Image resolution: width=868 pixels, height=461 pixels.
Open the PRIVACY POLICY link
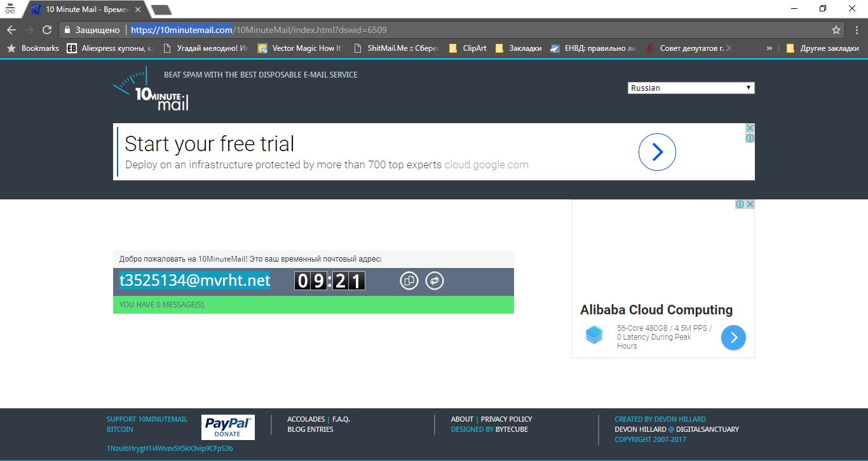(x=506, y=419)
